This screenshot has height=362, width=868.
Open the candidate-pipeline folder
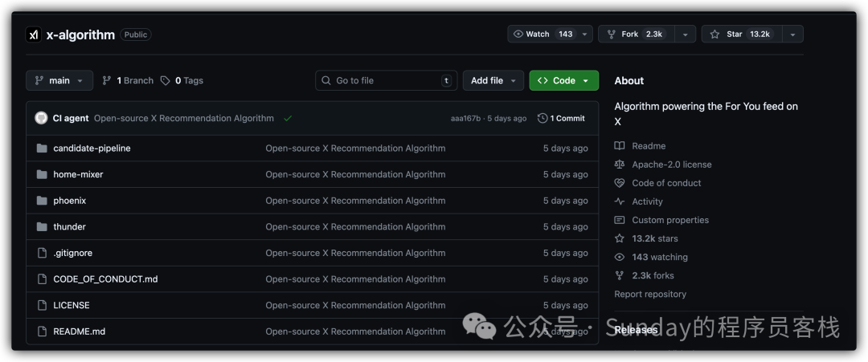click(92, 148)
